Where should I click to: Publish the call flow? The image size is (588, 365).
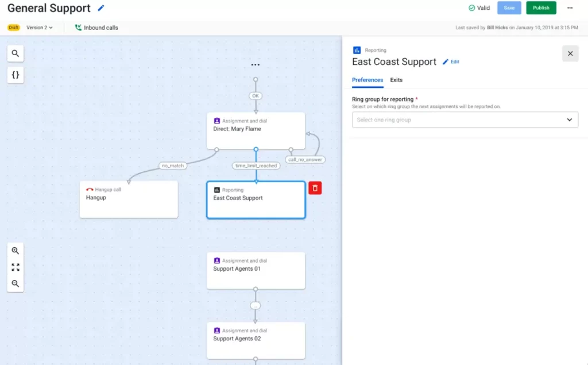(540, 8)
